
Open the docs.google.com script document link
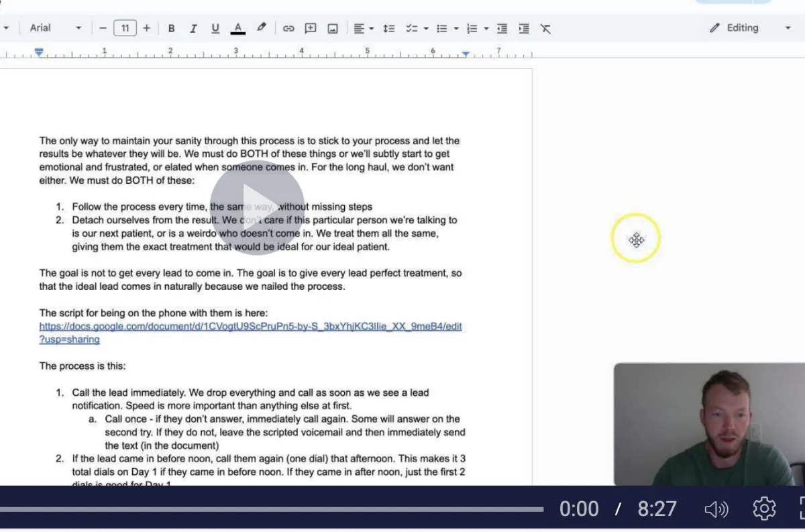(250, 333)
